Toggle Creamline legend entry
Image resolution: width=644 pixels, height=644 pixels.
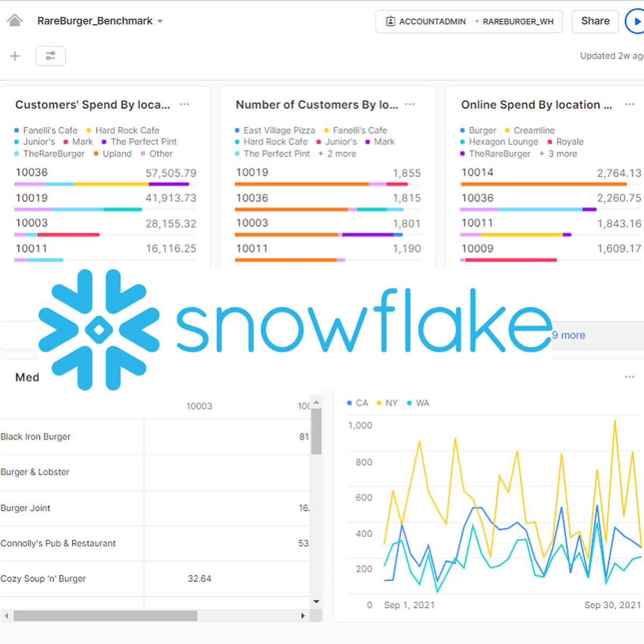530,130
